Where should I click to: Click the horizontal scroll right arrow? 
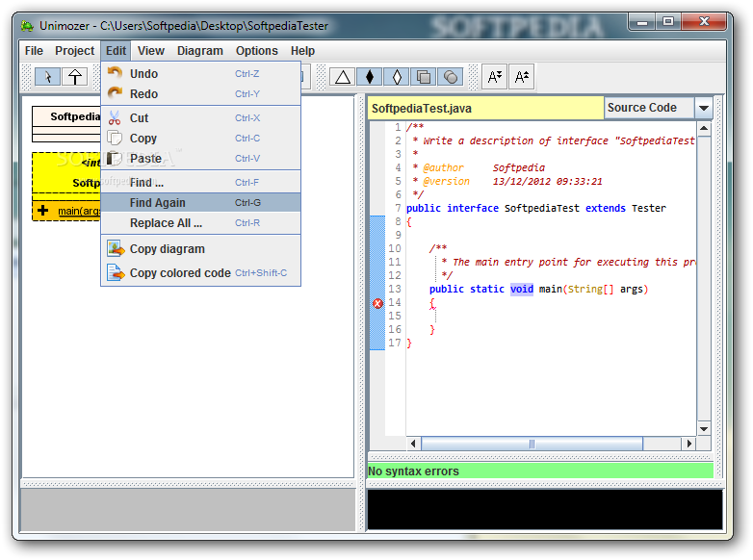click(689, 444)
